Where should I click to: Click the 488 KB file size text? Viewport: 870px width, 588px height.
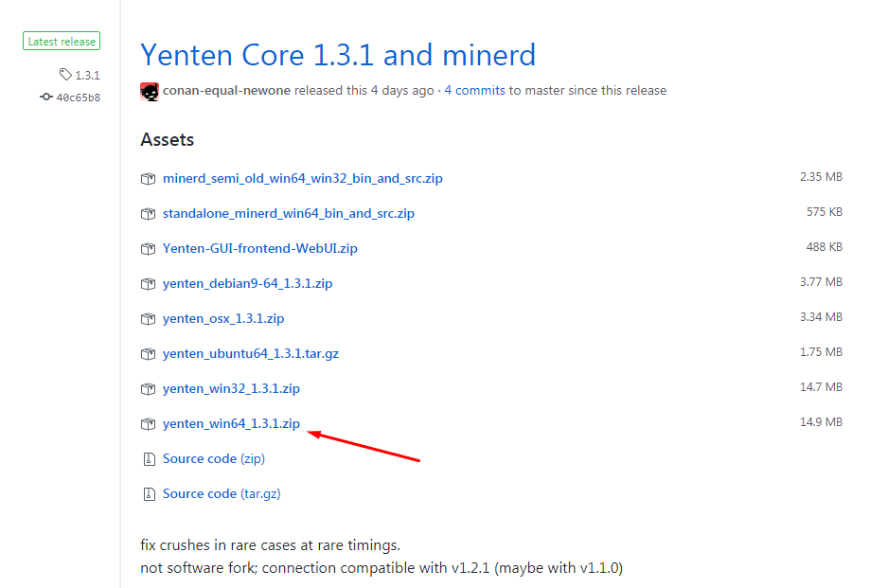pyautogui.click(x=825, y=247)
